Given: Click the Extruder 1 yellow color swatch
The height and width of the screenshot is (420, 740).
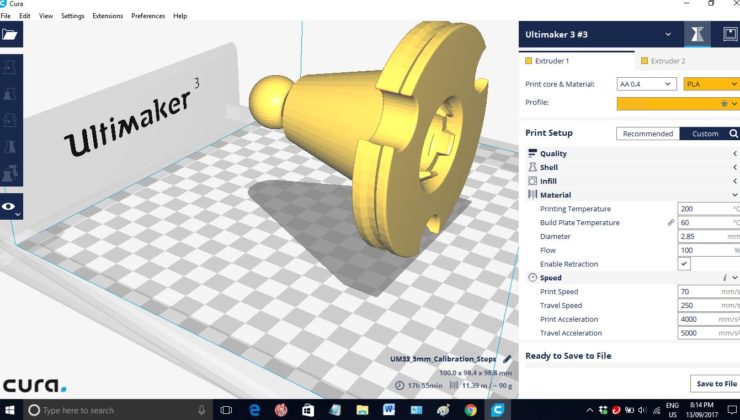Looking at the screenshot, I should [529, 60].
